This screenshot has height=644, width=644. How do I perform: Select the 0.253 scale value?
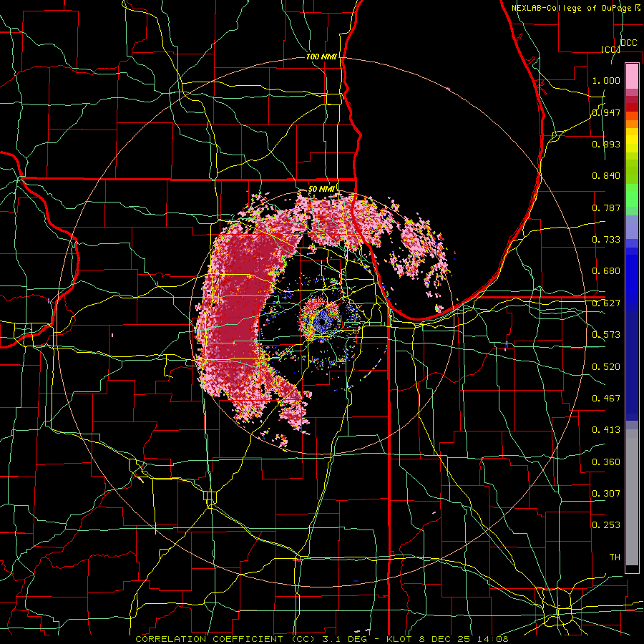coord(606,525)
